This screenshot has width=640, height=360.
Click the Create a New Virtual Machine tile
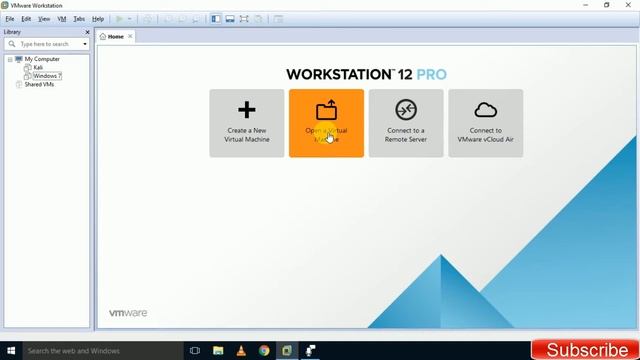[x=247, y=123]
